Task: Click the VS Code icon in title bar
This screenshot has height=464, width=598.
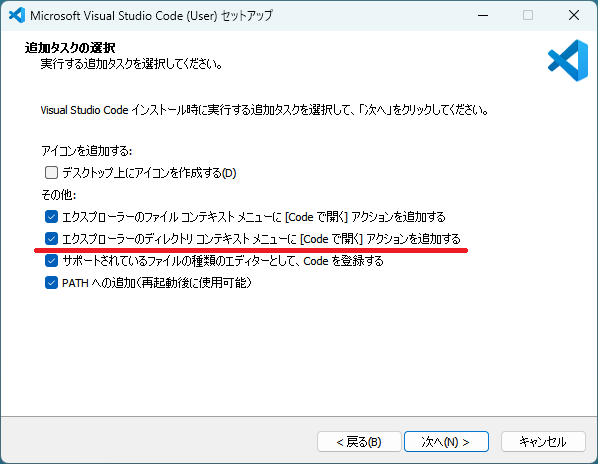Action: (17, 15)
